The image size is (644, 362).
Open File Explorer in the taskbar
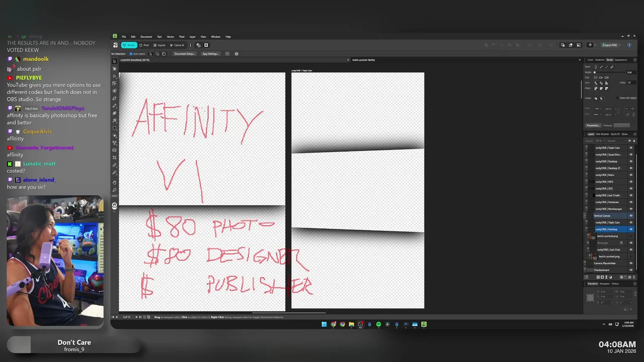click(x=351, y=324)
